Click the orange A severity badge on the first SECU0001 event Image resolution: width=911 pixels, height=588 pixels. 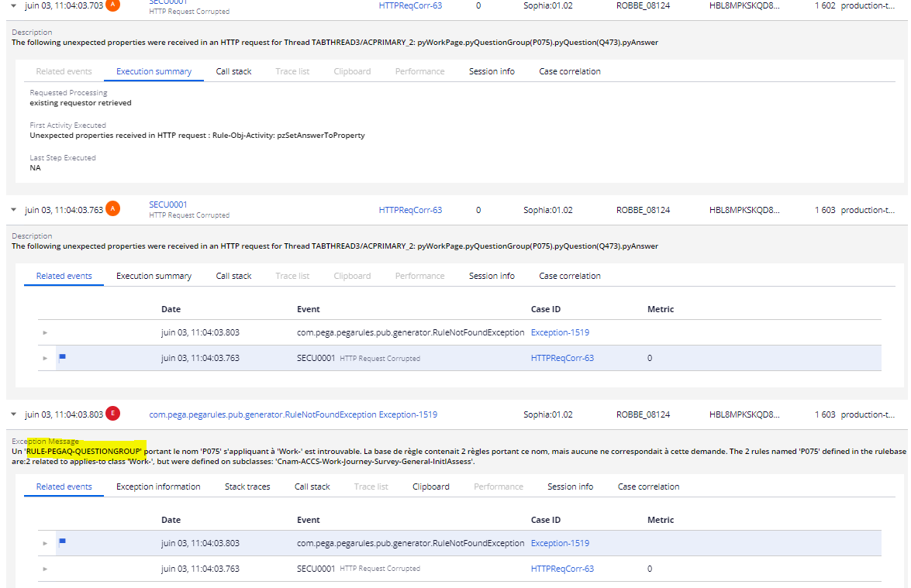coord(112,6)
